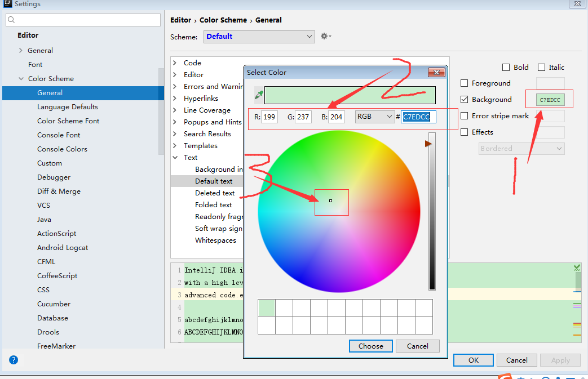
Task: Click the blue help question mark icon
Action: (x=14, y=360)
